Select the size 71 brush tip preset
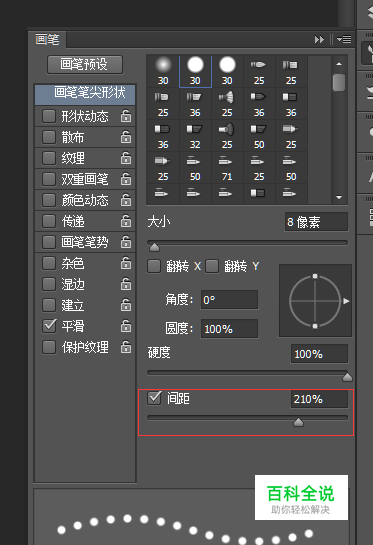Viewport: 373px width, 545px height. (227, 168)
